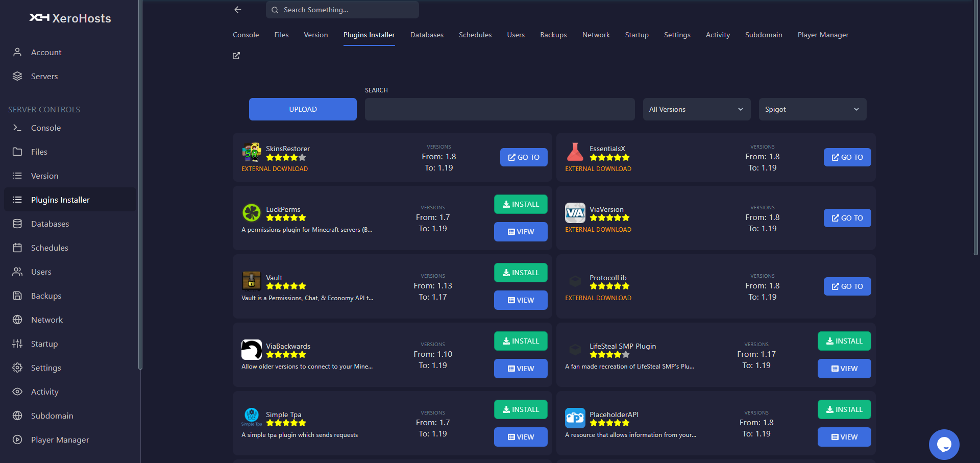Click the Vault plugin icon
This screenshot has height=463, width=980.
click(252, 281)
